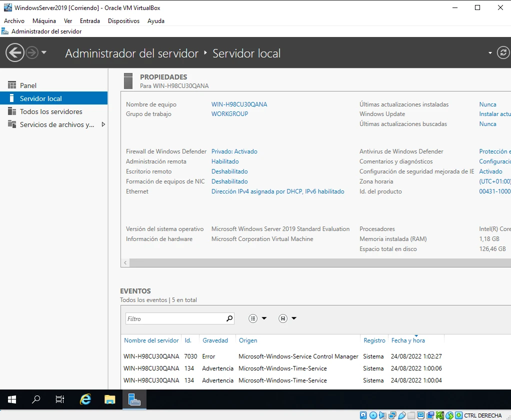Click the host key down-arrow keyboard icon
511x420 pixels.
coord(458,415)
